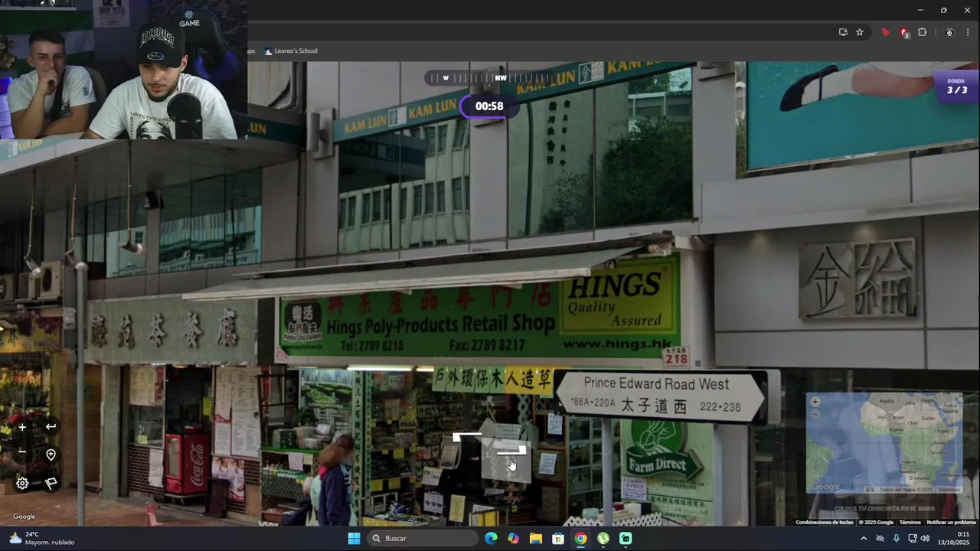
Task: Click the Prince Edward Road West street sign
Action: pyautogui.click(x=660, y=396)
